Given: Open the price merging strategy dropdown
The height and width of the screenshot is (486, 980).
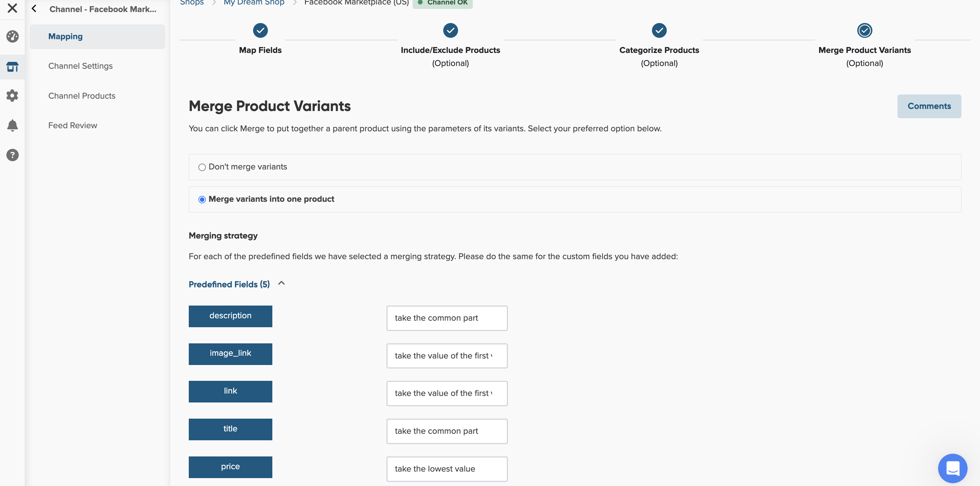Looking at the screenshot, I should (x=447, y=468).
